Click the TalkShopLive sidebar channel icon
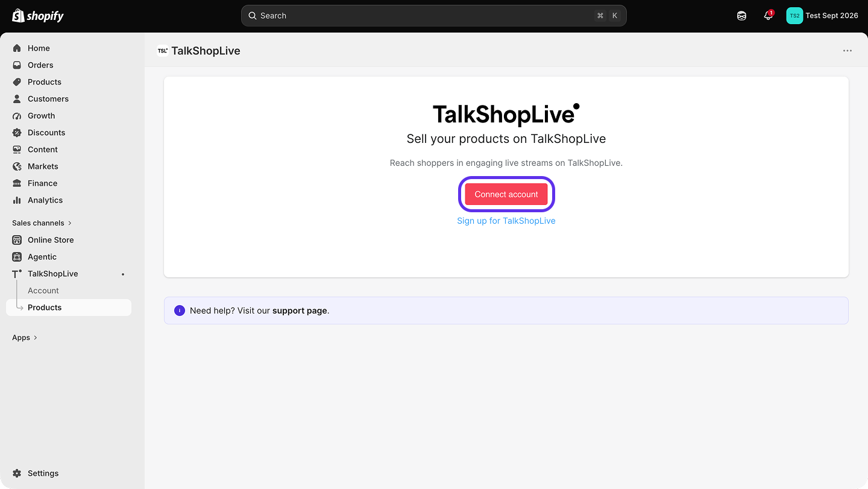 coord(17,274)
